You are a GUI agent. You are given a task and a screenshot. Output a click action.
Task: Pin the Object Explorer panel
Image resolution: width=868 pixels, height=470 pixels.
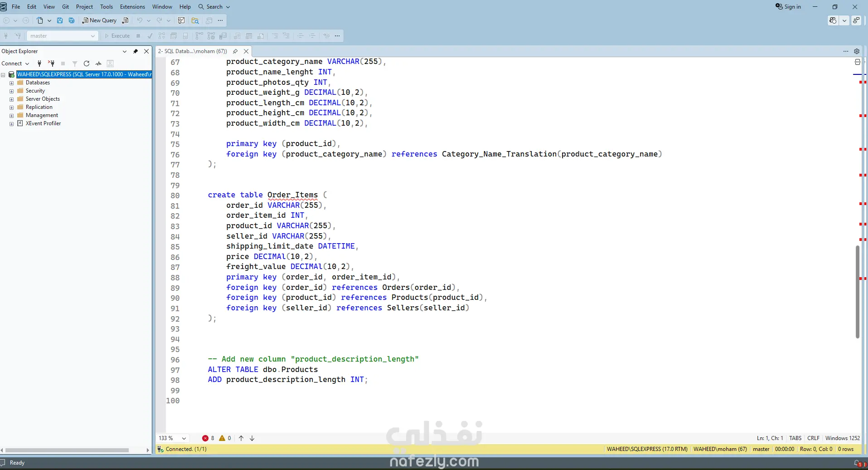tap(135, 51)
